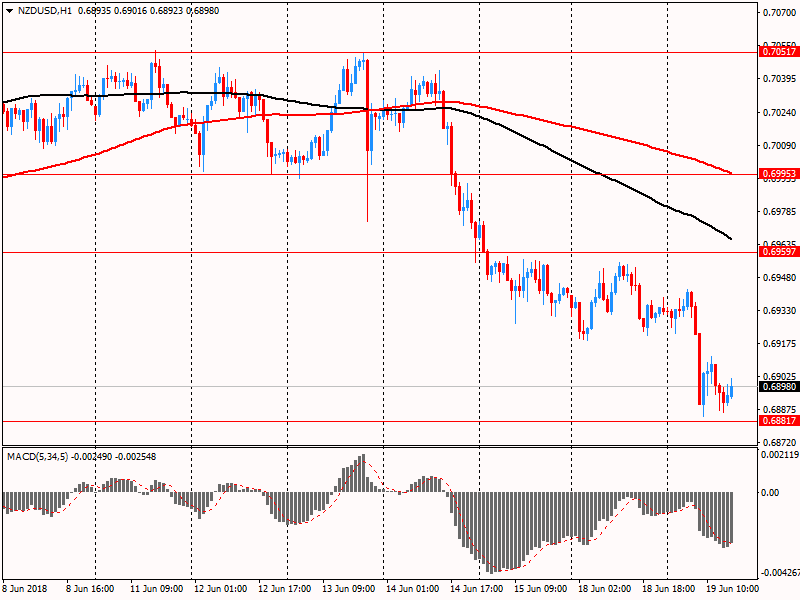
Task: Select the 0.68817 red price level label
Action: 779,421
